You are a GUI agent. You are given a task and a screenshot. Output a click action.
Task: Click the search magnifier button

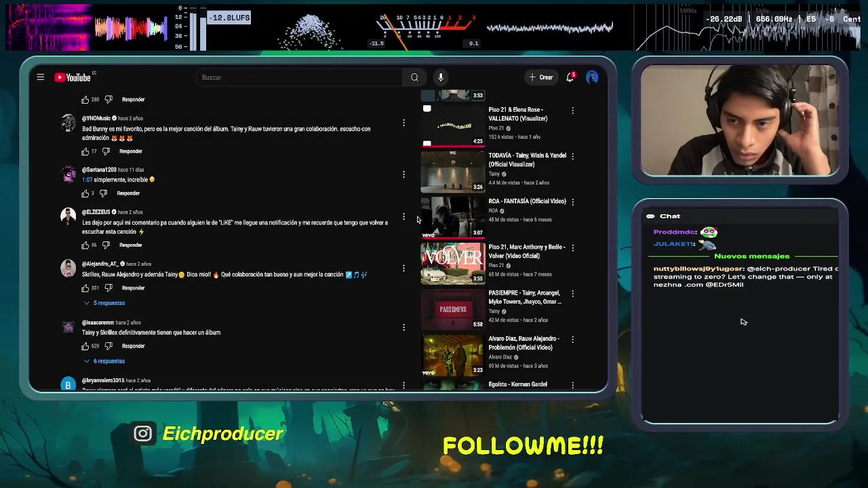click(414, 77)
